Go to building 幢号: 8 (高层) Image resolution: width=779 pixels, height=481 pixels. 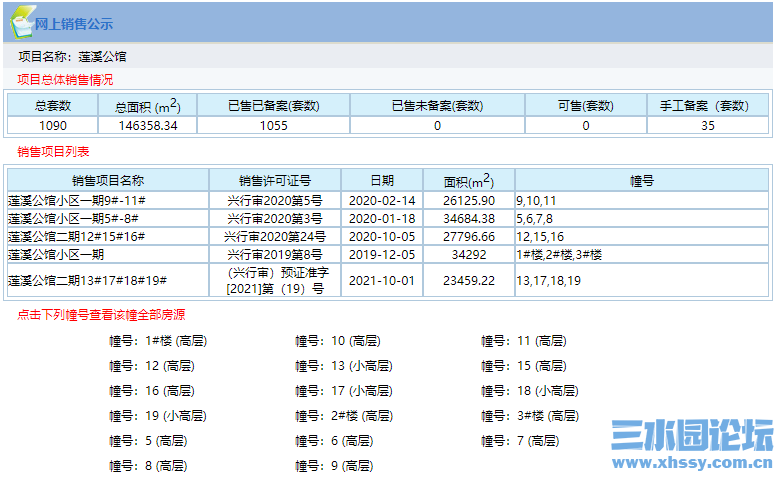149,466
